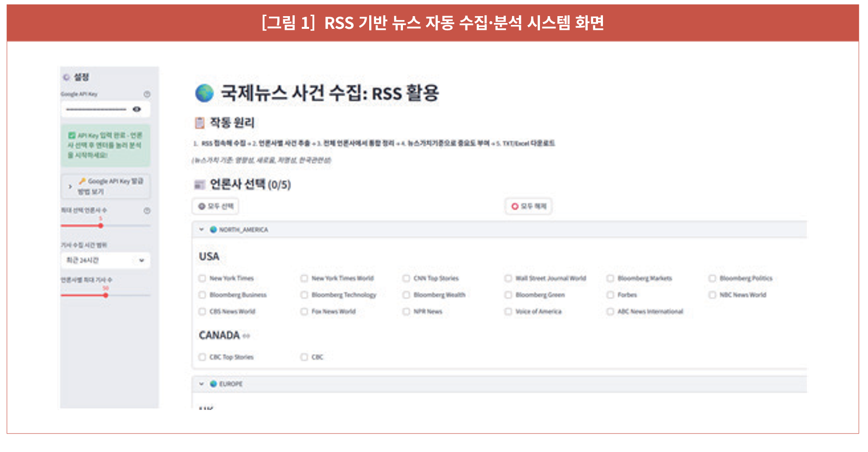Click the clipboard icon by 작동 원리

pyautogui.click(x=200, y=123)
